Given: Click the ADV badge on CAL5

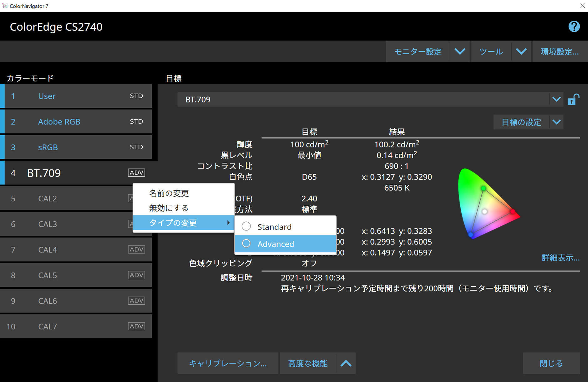Looking at the screenshot, I should (x=137, y=275).
